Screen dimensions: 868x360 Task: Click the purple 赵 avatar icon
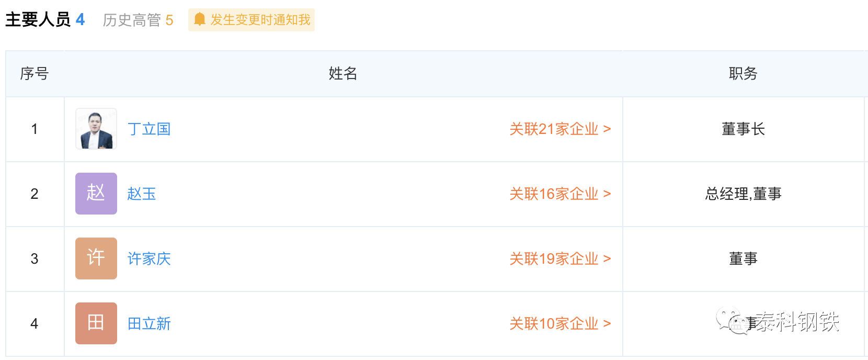pos(96,194)
